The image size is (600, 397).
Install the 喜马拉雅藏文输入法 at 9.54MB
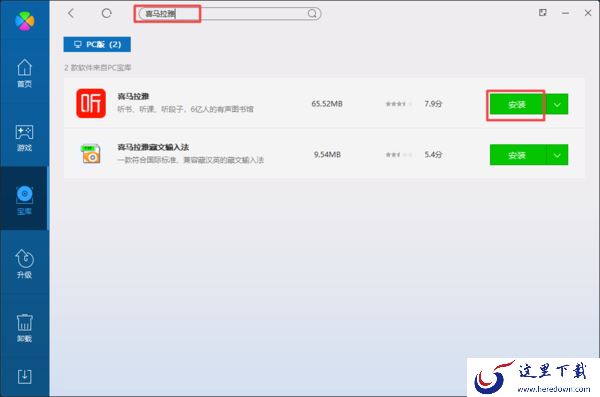pos(517,155)
